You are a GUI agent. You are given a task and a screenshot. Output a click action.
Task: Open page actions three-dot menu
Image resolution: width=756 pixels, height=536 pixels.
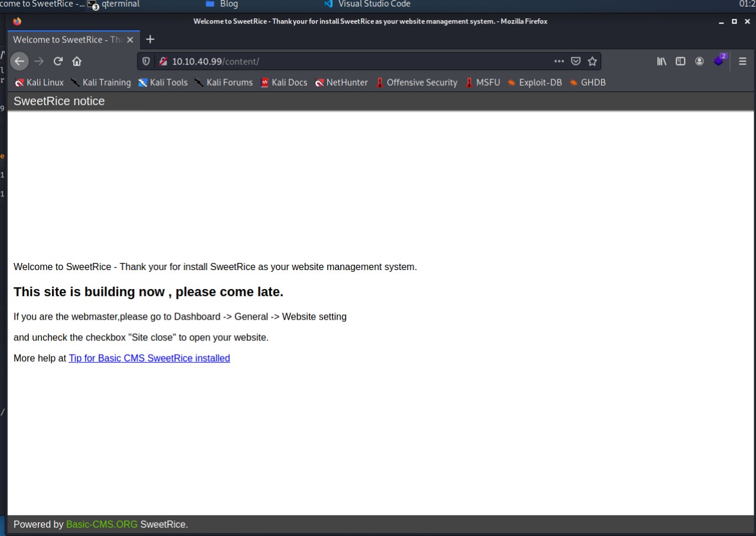pyautogui.click(x=559, y=61)
